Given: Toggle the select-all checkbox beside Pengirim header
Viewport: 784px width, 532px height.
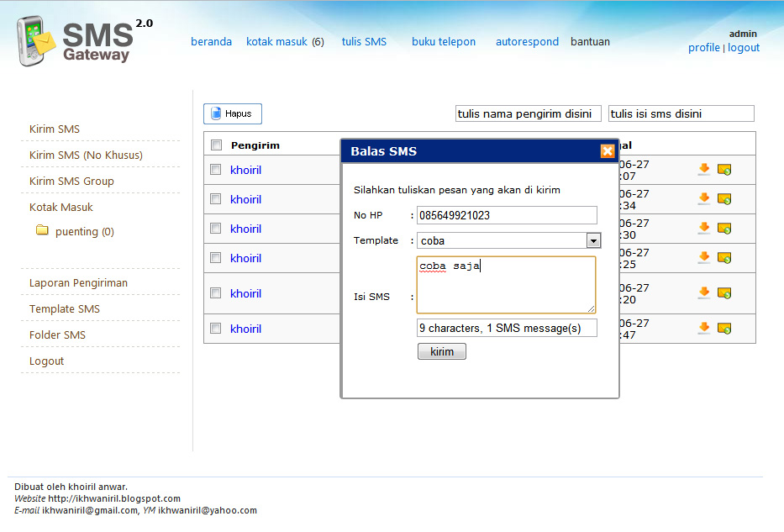Looking at the screenshot, I should [216, 145].
